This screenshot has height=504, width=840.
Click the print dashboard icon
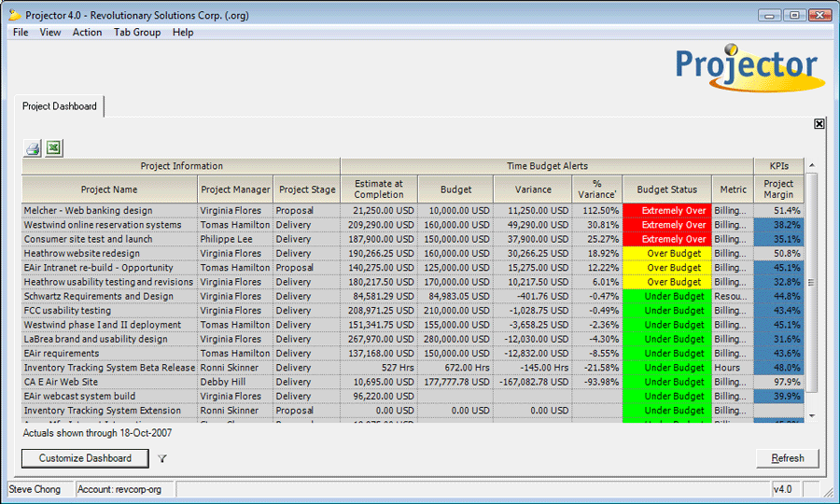(x=33, y=147)
